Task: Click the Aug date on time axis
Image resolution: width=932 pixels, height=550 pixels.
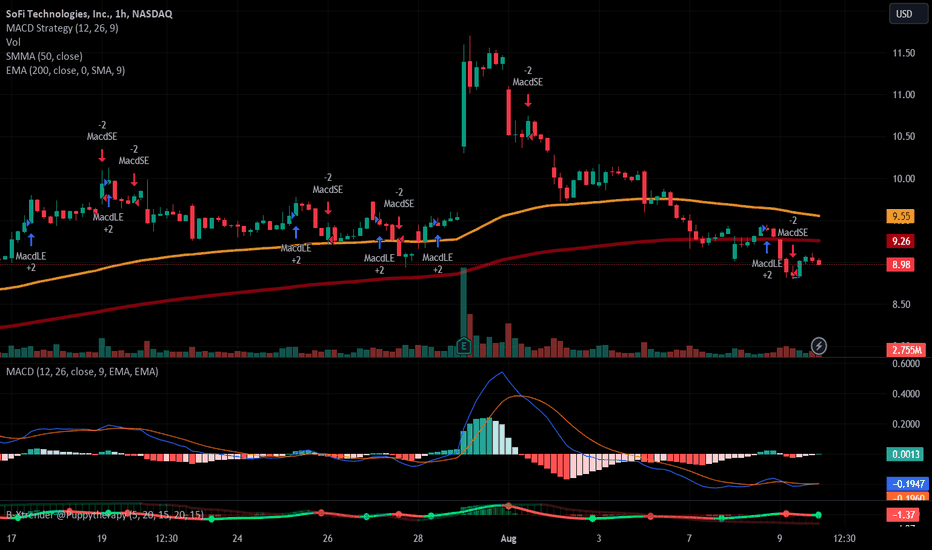Action: pos(508,539)
